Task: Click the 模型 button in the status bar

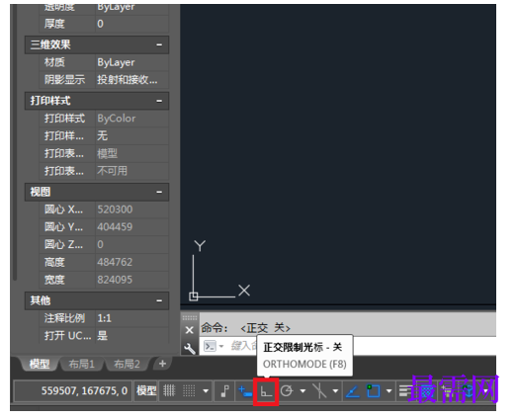Action: click(x=146, y=391)
